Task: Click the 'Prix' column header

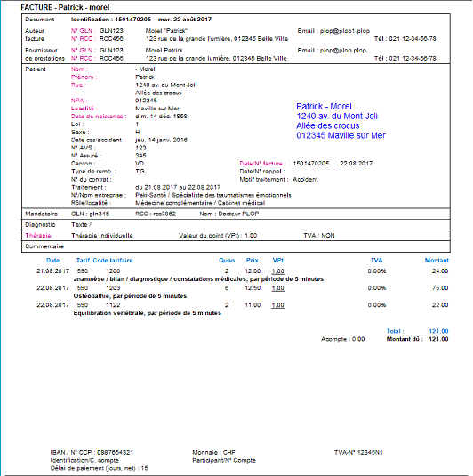Action: click(253, 261)
